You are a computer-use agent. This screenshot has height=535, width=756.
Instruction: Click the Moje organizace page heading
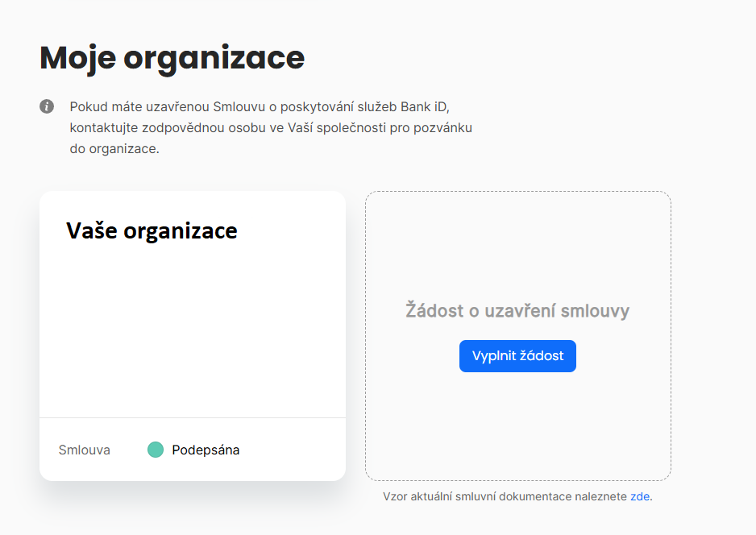[172, 58]
